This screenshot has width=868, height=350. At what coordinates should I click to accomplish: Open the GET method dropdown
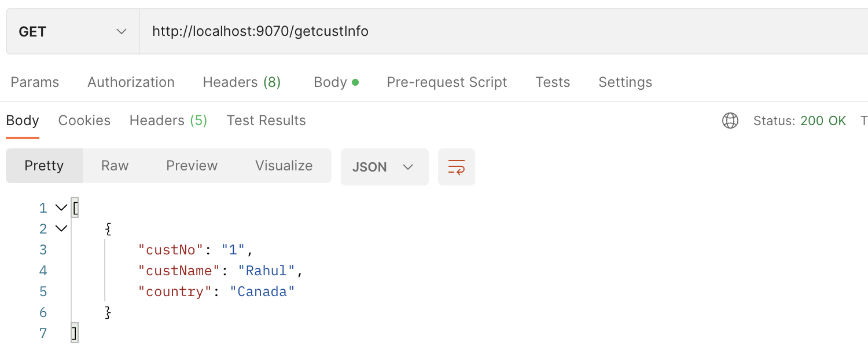[x=73, y=31]
